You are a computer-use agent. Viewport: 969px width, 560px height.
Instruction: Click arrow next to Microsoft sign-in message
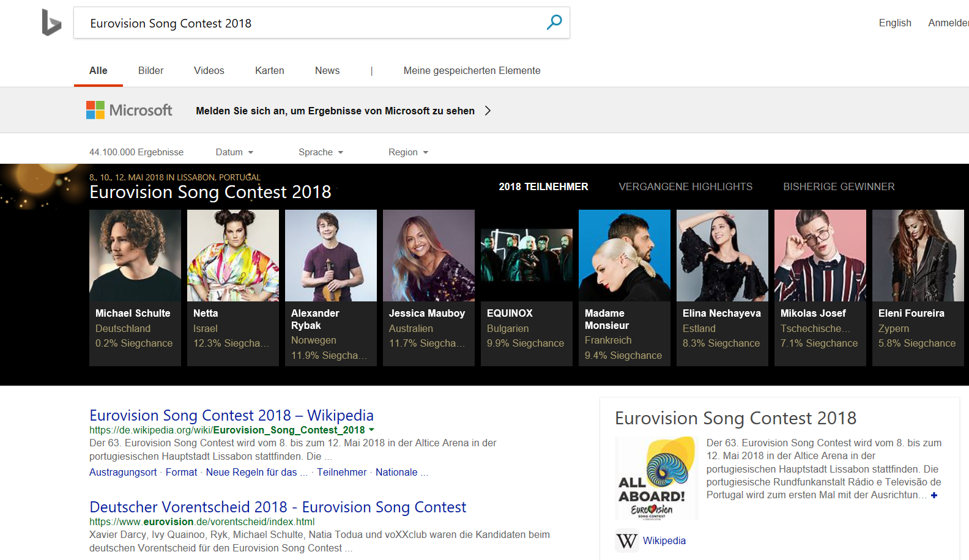(x=488, y=111)
